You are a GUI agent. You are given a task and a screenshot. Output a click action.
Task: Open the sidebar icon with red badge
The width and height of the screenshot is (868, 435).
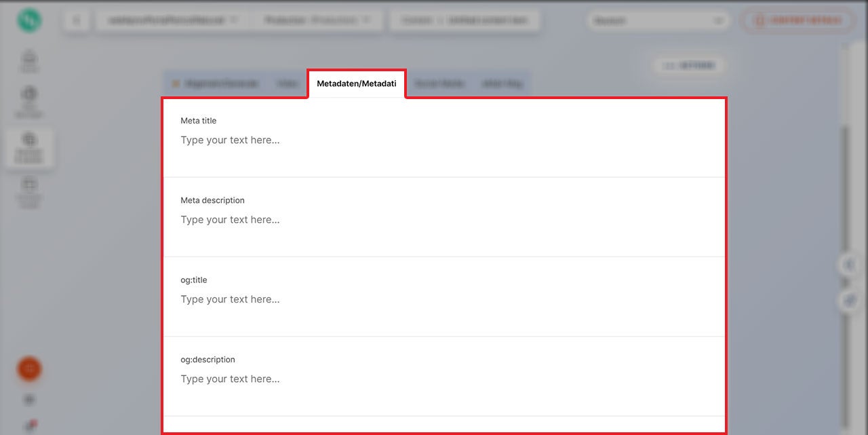[30, 426]
